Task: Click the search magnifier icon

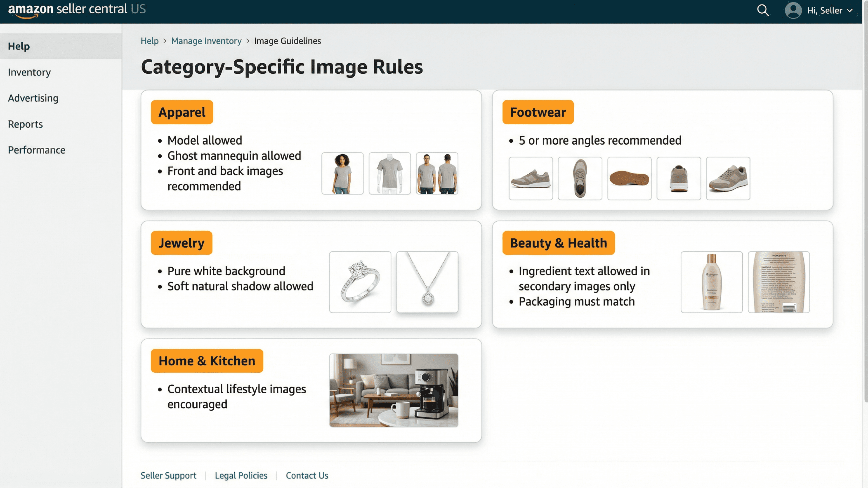Action: point(763,10)
